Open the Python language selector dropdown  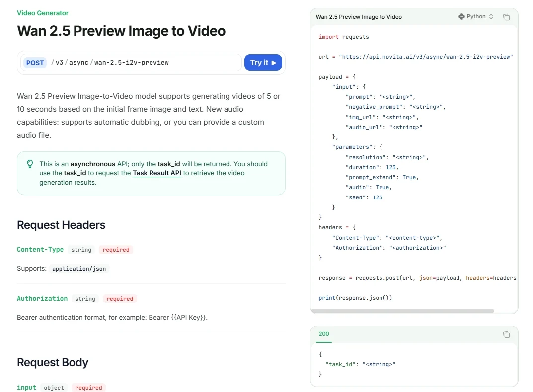pyautogui.click(x=475, y=17)
